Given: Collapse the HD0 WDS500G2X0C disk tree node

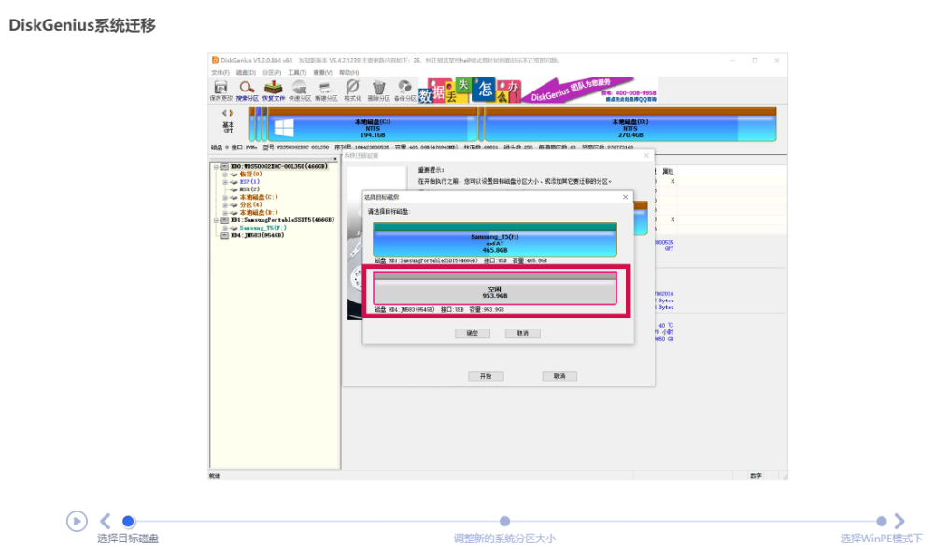Looking at the screenshot, I should 217,167.
